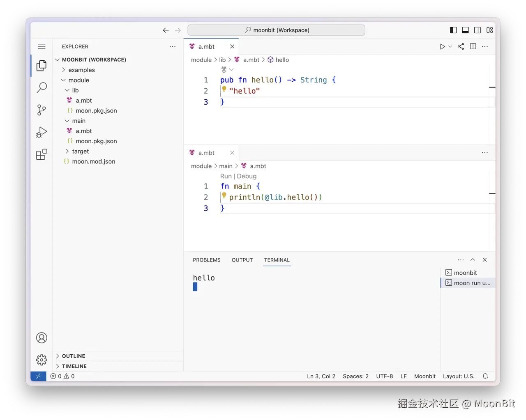Screen dimensions: 526x420
Task: Close the top a.mbt editor tab
Action: pos(232,47)
